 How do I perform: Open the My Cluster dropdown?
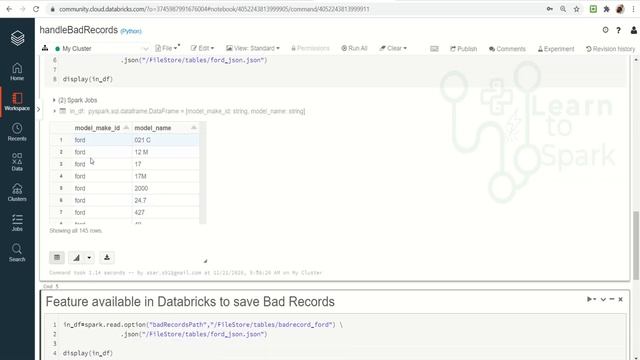pyautogui.click(x=102, y=49)
